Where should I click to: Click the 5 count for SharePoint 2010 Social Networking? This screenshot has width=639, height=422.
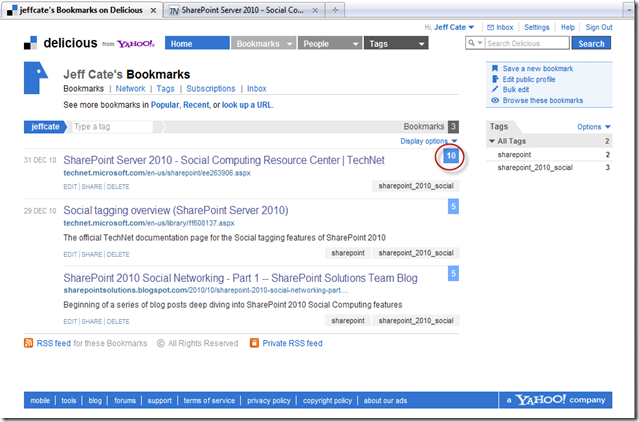pos(453,273)
